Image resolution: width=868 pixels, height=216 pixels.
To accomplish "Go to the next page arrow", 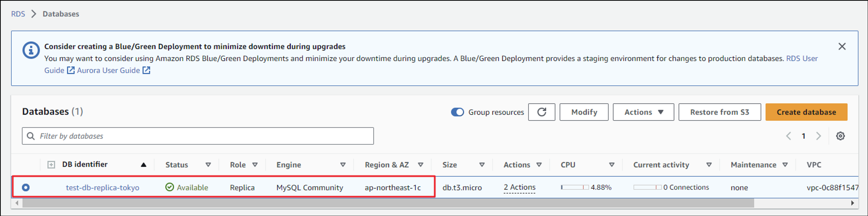I will tap(819, 136).
